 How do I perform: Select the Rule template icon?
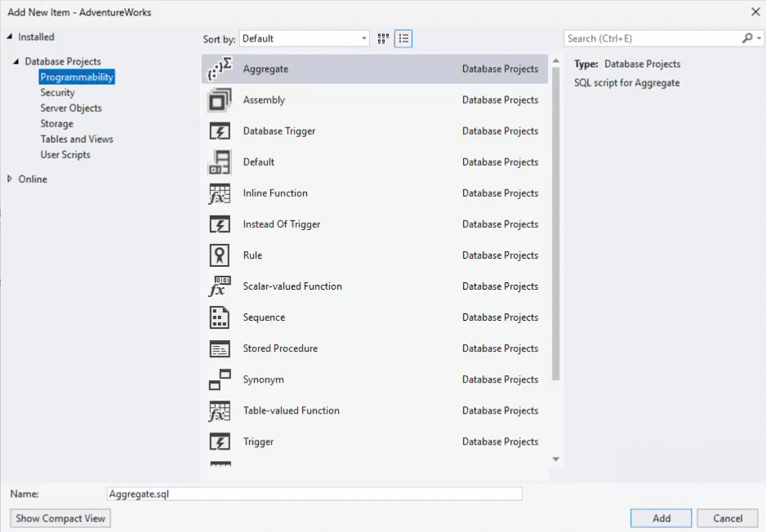tap(219, 255)
